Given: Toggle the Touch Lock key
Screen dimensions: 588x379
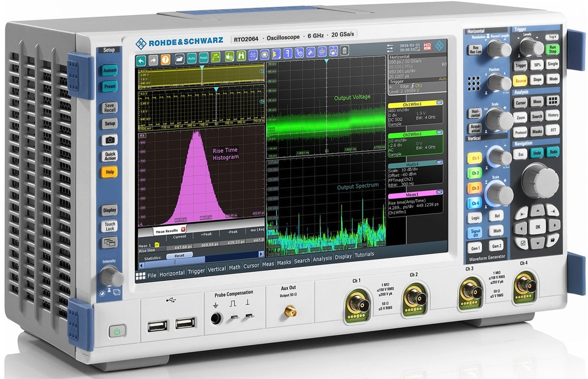Looking at the screenshot, I should click(110, 226).
